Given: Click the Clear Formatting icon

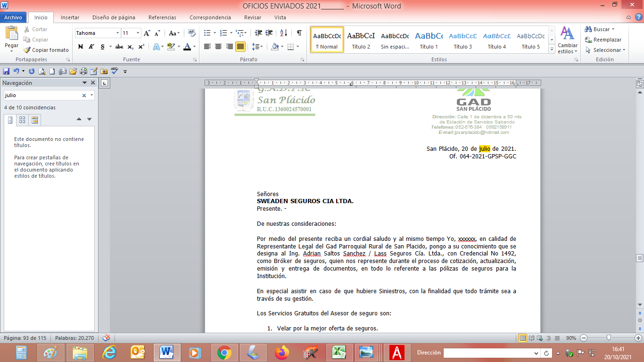Looking at the screenshot, I should click(x=191, y=33).
